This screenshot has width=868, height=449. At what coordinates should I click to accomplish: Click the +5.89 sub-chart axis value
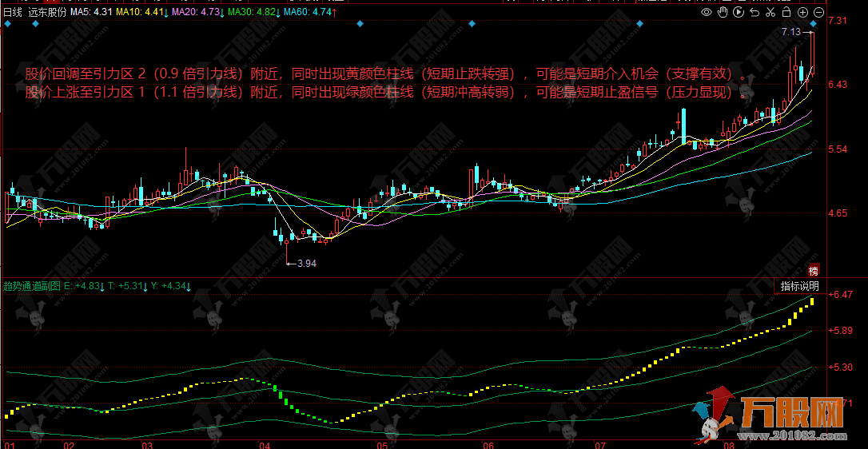coord(840,331)
